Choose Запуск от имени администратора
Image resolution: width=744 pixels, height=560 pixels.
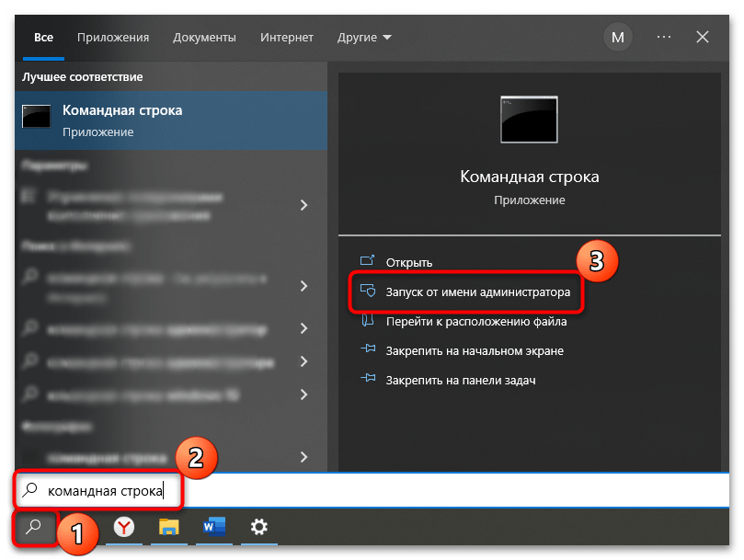(477, 292)
